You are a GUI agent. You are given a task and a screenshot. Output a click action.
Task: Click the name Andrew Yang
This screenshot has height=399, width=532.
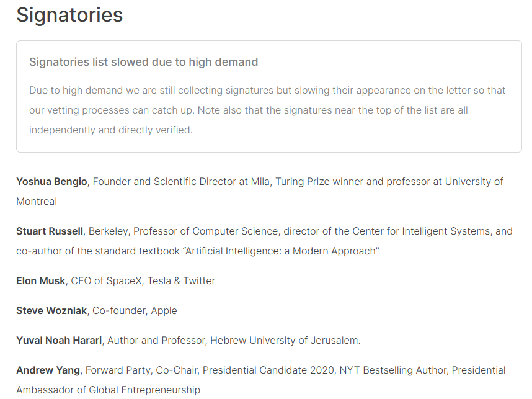(x=48, y=370)
